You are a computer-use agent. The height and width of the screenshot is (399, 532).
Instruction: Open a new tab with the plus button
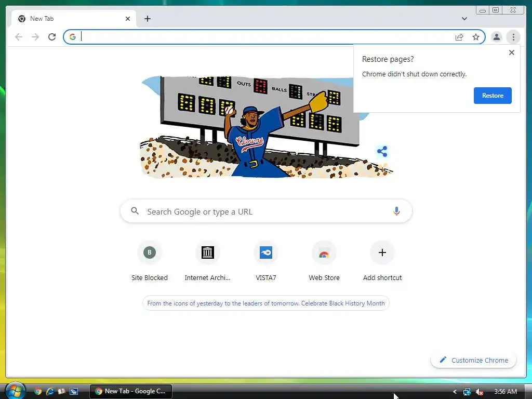pyautogui.click(x=147, y=19)
